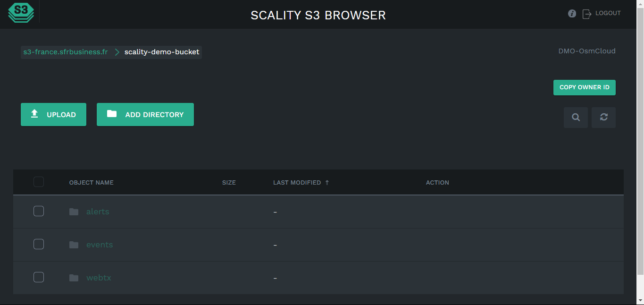Viewport: 644px width, 305px height.
Task: Click the breadcrumb chevron separator
Action: coord(117,52)
